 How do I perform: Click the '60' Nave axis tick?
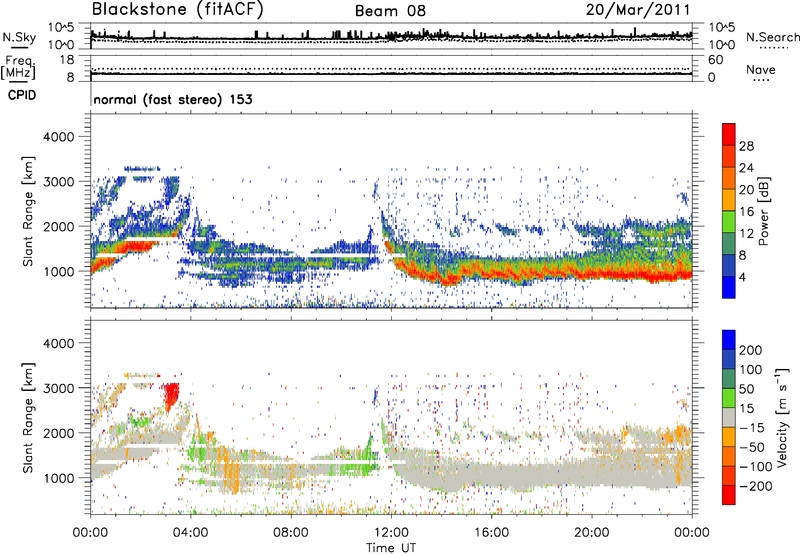click(x=715, y=60)
